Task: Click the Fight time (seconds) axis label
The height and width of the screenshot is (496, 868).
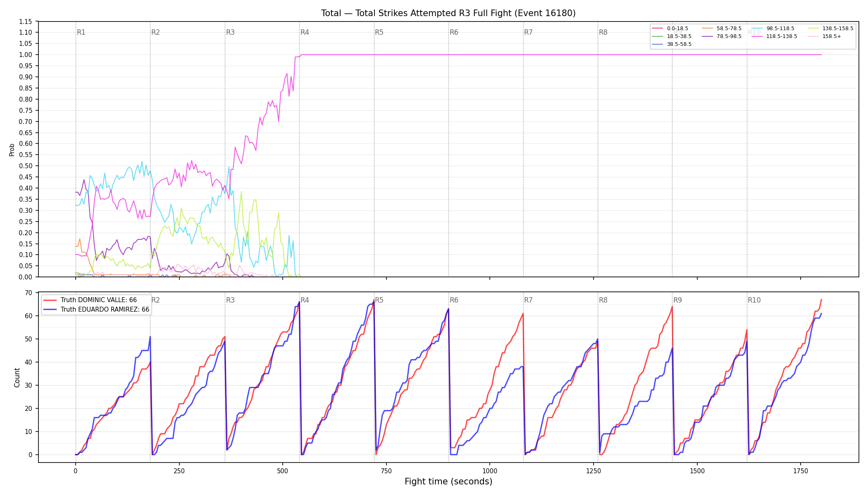Action: tap(448, 482)
